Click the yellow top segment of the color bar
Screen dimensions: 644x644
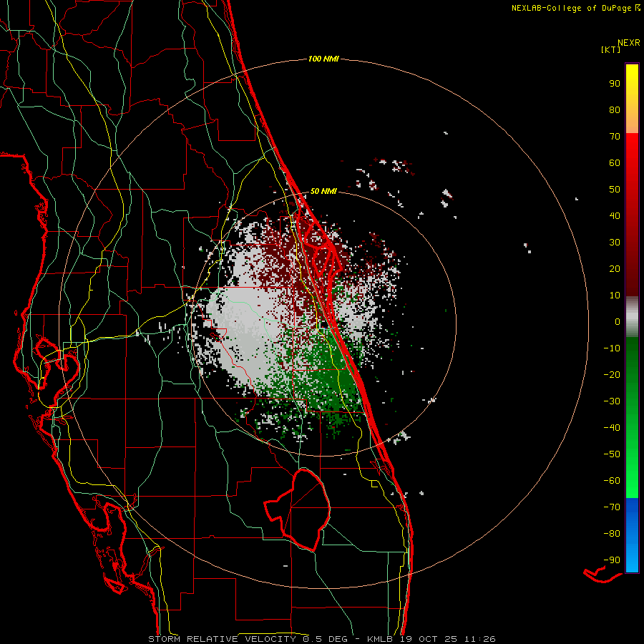pyautogui.click(x=632, y=98)
